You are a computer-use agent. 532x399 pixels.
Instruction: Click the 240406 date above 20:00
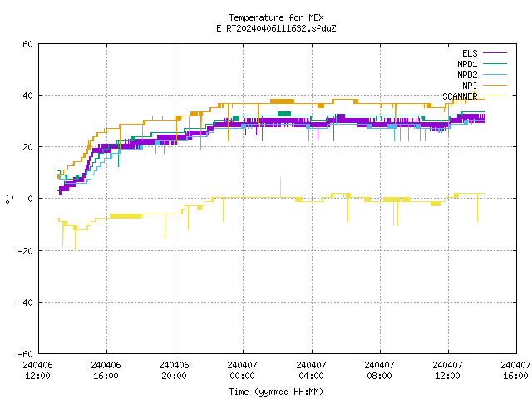click(174, 365)
